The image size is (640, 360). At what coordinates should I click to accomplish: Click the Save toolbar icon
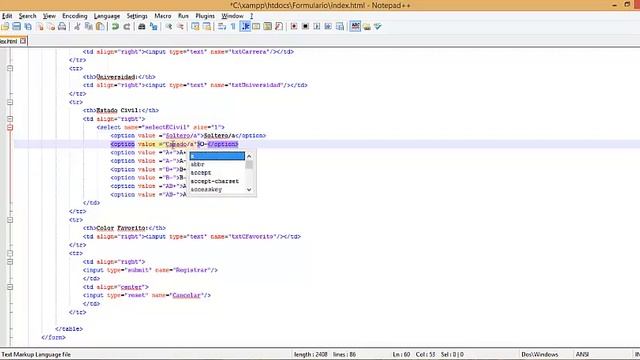click(x=16, y=27)
